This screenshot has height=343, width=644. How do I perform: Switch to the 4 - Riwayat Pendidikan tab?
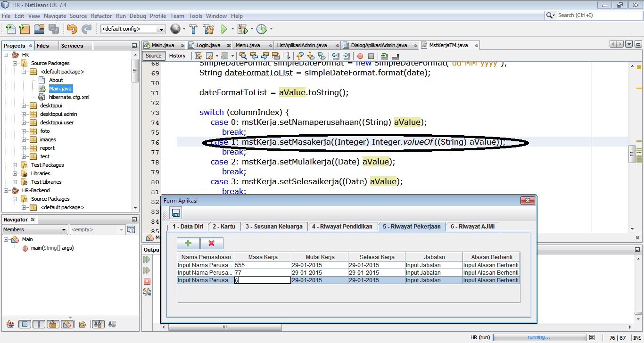coord(343,226)
